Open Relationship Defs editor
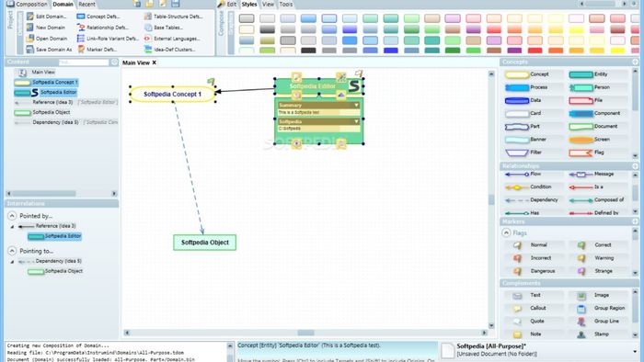Viewport: 644px width, 362px height. (102, 28)
